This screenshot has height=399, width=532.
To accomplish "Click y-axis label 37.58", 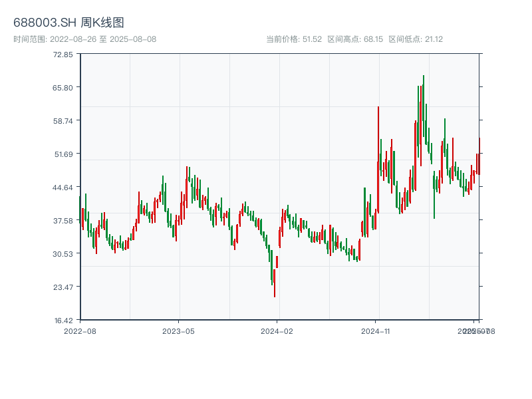I will (63, 221).
